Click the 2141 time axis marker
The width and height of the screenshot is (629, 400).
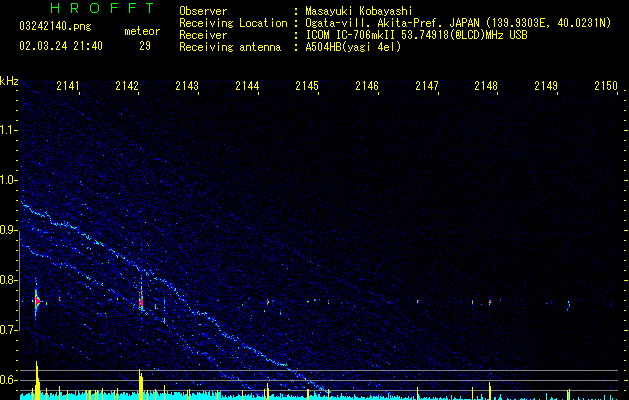pyautogui.click(x=67, y=86)
